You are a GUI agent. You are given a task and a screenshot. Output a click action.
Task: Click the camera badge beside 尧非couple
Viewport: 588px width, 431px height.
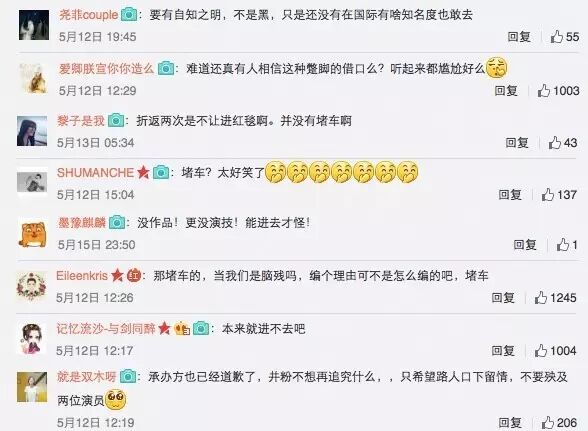click(129, 15)
